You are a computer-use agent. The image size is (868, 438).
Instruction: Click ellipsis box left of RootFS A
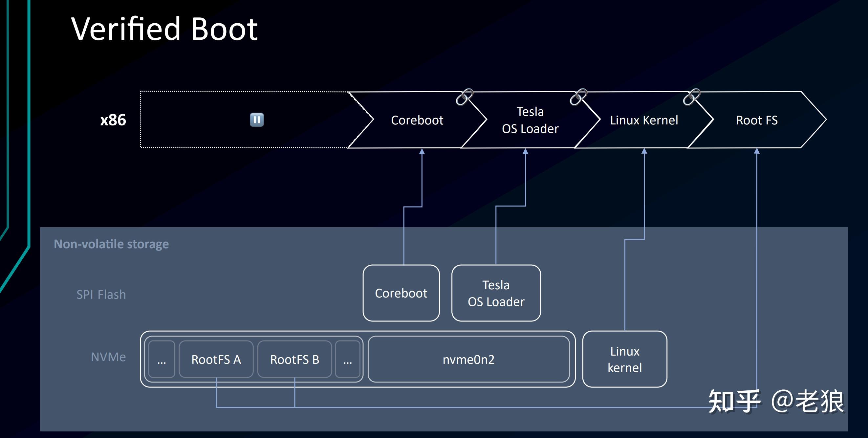(x=162, y=360)
